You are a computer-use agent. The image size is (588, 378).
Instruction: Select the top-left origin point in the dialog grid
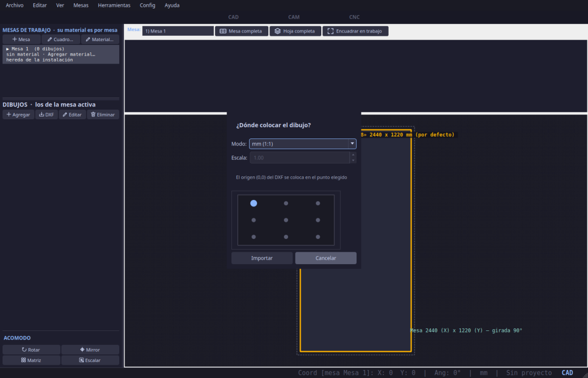[253, 203]
